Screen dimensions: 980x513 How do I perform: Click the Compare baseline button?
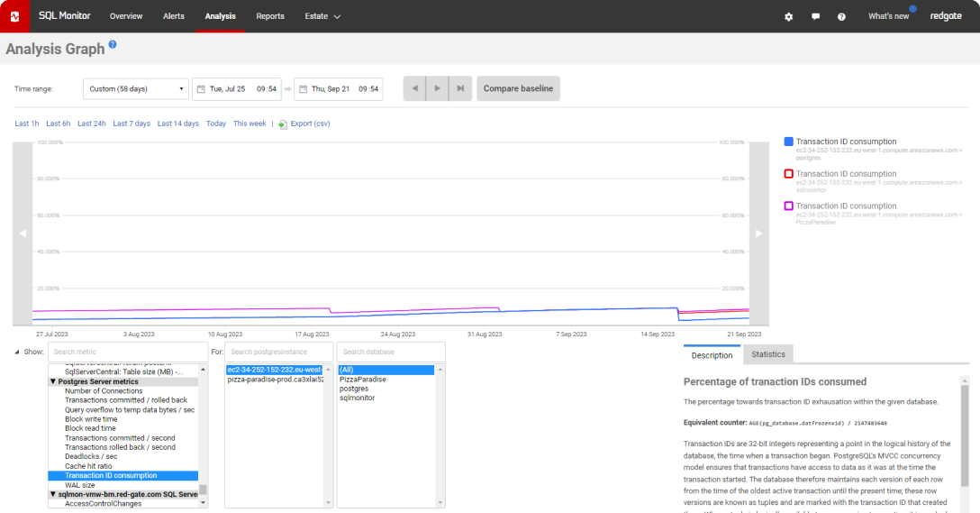[518, 88]
